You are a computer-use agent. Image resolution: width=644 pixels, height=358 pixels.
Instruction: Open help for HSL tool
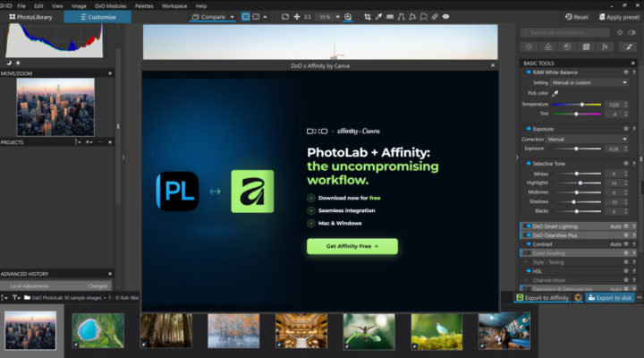pos(634,271)
